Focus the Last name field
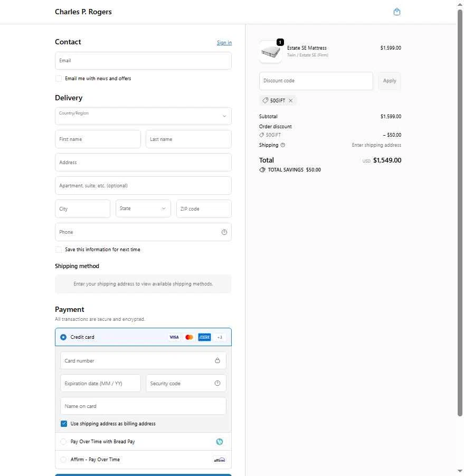 [x=188, y=139]
